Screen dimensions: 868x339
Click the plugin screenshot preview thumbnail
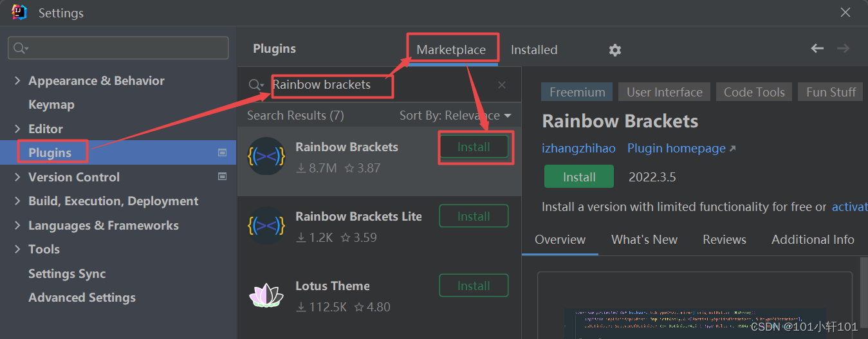click(694, 306)
